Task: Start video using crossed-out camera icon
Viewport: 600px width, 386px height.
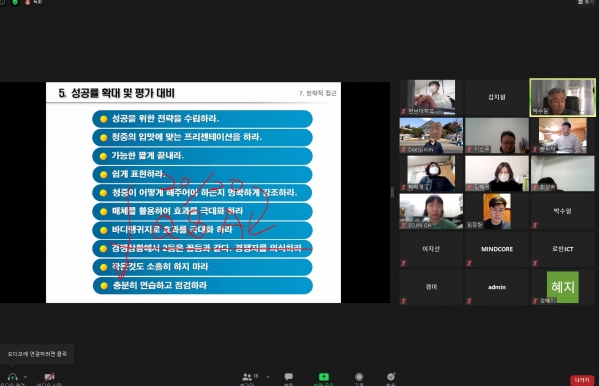Action: pos(49,377)
